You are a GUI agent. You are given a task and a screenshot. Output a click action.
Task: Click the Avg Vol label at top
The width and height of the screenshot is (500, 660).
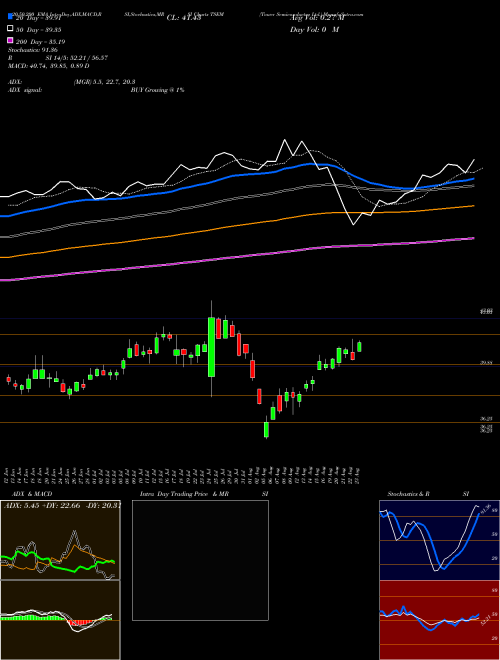(x=317, y=18)
